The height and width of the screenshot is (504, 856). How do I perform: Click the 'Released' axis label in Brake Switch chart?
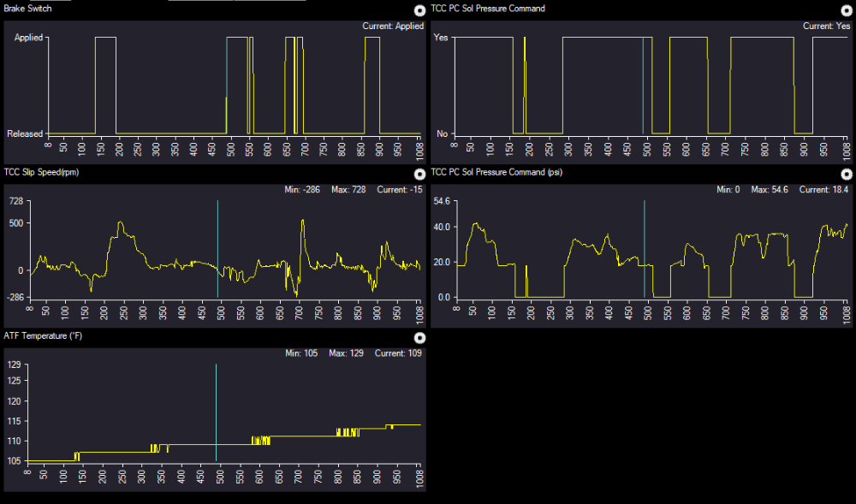[25, 134]
